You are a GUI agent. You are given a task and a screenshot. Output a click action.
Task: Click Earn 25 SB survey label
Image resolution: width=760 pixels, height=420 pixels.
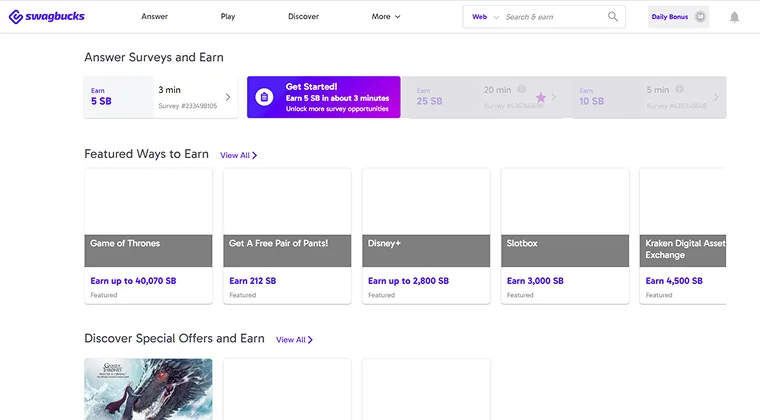[x=429, y=97]
